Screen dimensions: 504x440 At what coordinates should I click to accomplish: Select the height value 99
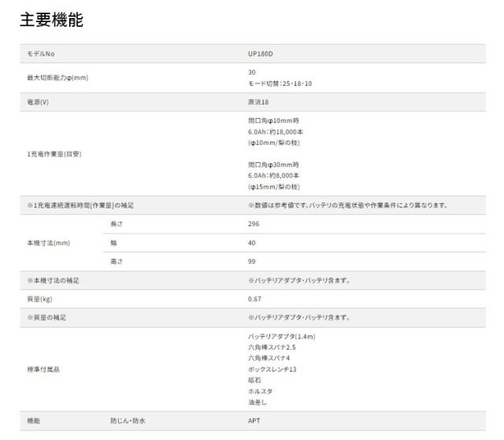point(252,261)
